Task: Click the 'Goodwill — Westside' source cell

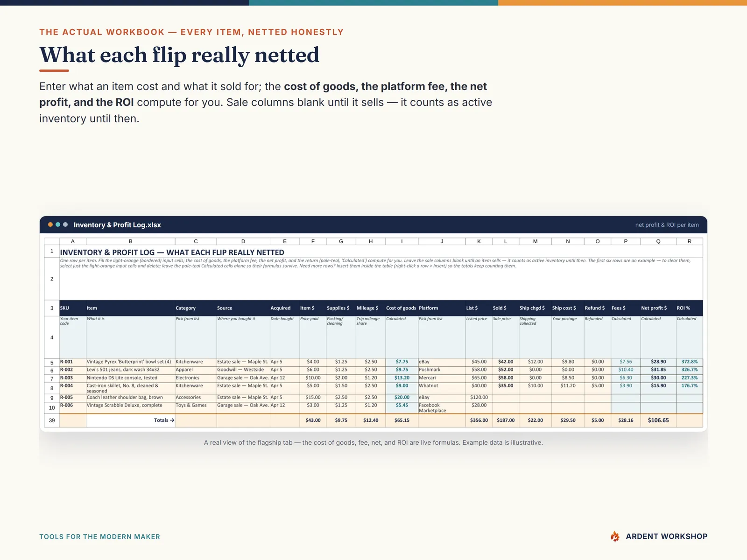Action: point(243,370)
